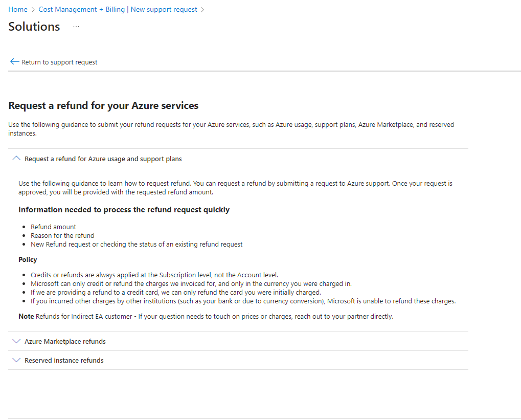Click the back arrow to support request
Screen dimensions: 521x420
point(14,62)
